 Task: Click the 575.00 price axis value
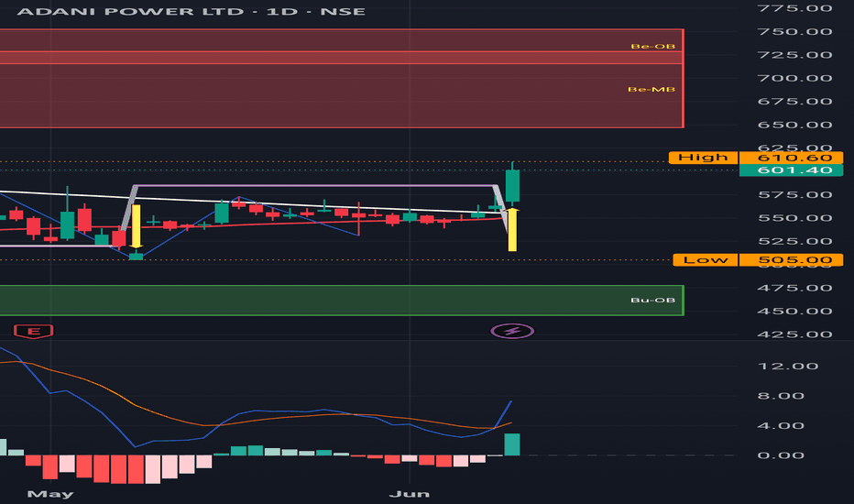click(x=794, y=194)
